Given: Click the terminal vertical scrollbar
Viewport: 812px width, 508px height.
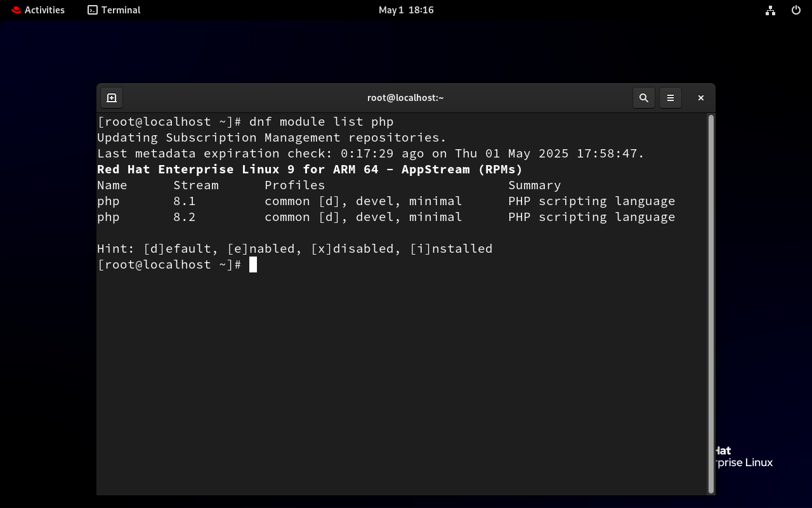Looking at the screenshot, I should [711, 304].
